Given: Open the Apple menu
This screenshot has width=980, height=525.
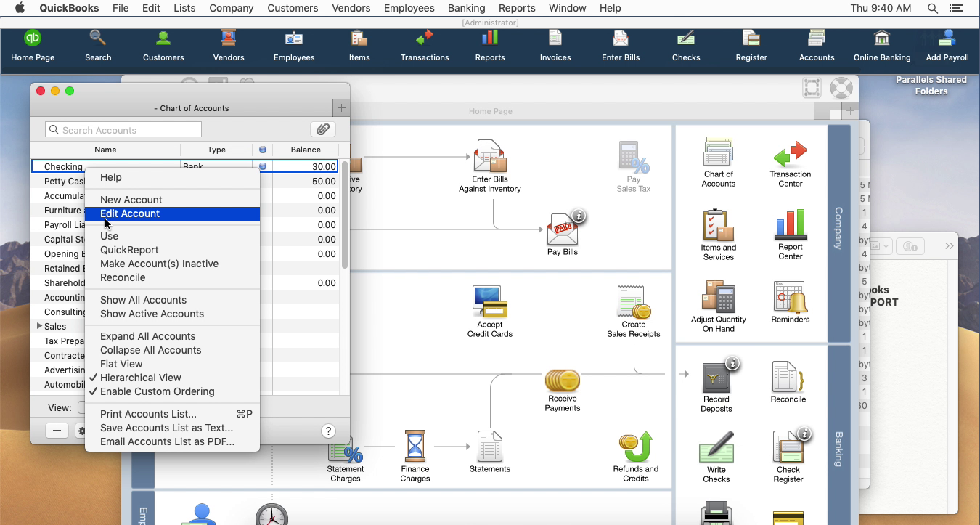Looking at the screenshot, I should coord(20,8).
